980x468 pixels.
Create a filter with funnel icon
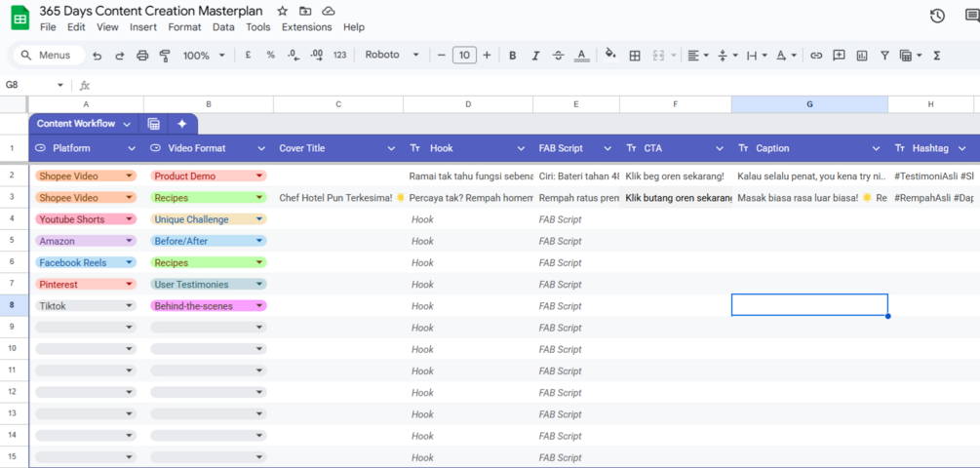tap(884, 56)
